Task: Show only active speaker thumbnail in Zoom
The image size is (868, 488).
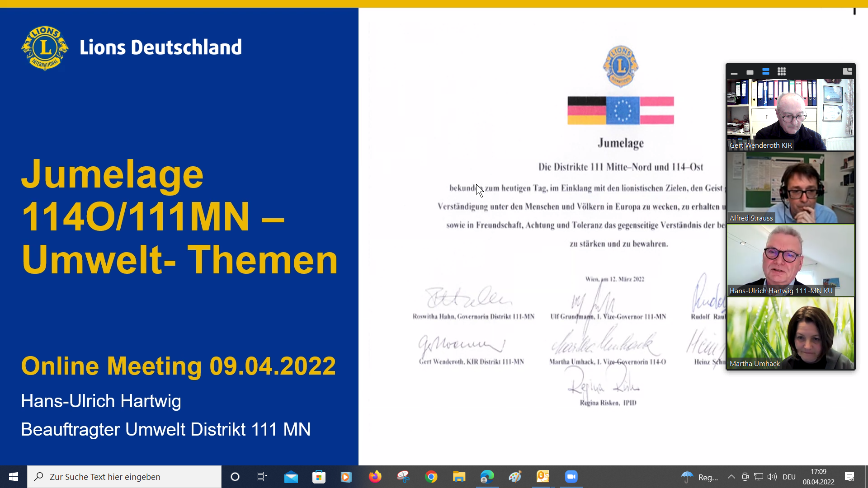Action: [x=750, y=72]
